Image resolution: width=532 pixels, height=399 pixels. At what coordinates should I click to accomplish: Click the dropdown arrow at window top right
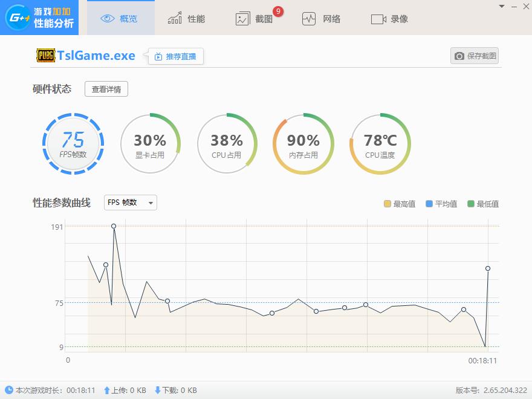(501, 6)
